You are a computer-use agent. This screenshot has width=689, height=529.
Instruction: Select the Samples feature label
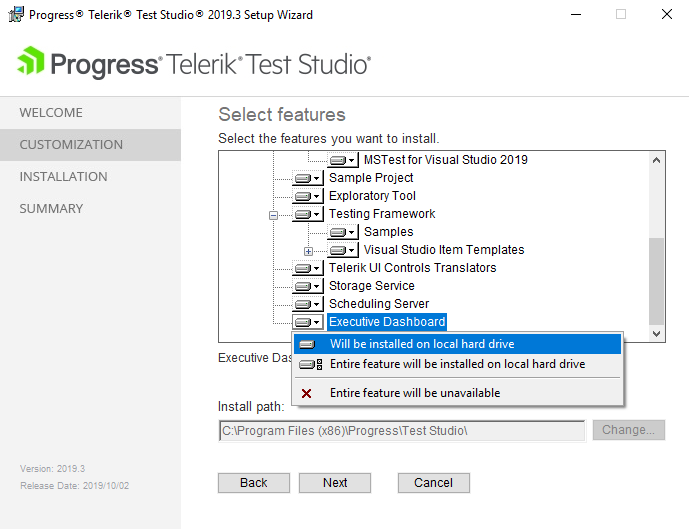pyautogui.click(x=388, y=232)
